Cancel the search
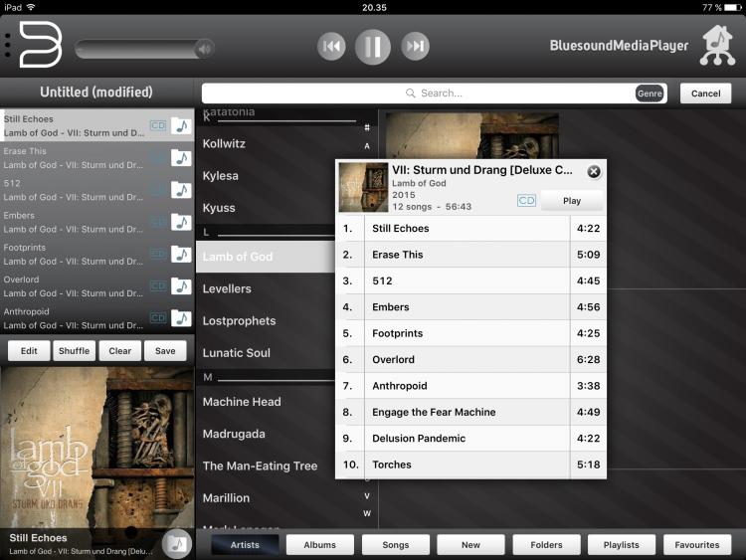 (705, 93)
